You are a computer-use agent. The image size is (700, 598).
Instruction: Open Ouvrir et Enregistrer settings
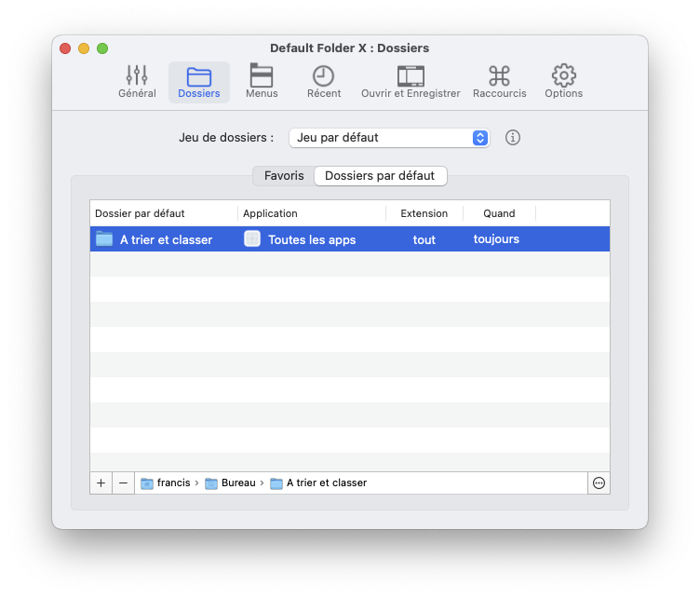pos(411,82)
